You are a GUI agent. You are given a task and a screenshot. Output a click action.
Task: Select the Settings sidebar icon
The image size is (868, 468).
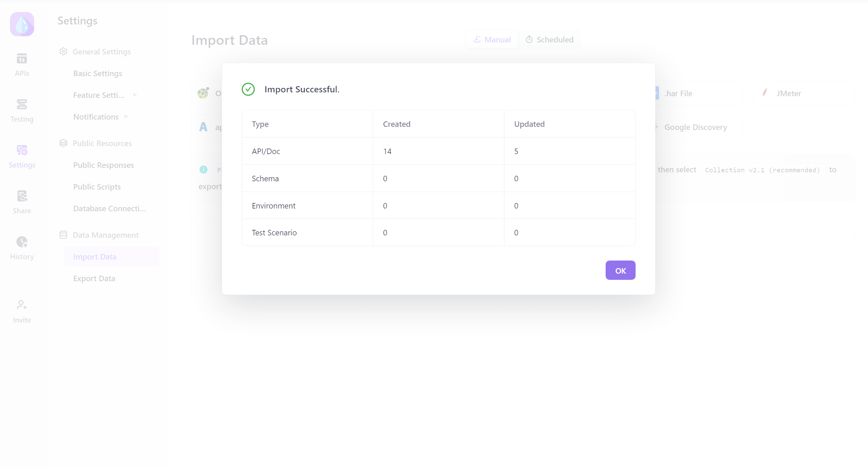click(22, 150)
